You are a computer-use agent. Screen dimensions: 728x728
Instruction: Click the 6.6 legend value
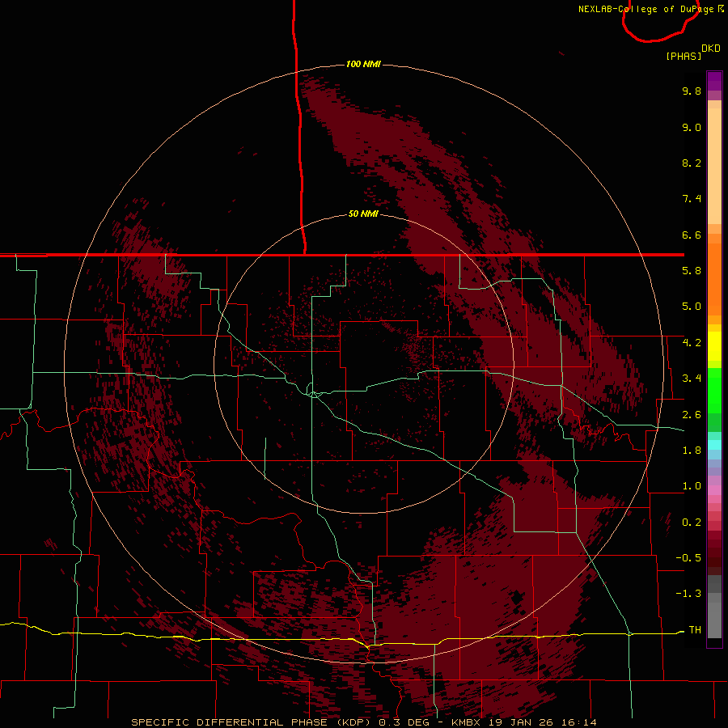(x=692, y=235)
